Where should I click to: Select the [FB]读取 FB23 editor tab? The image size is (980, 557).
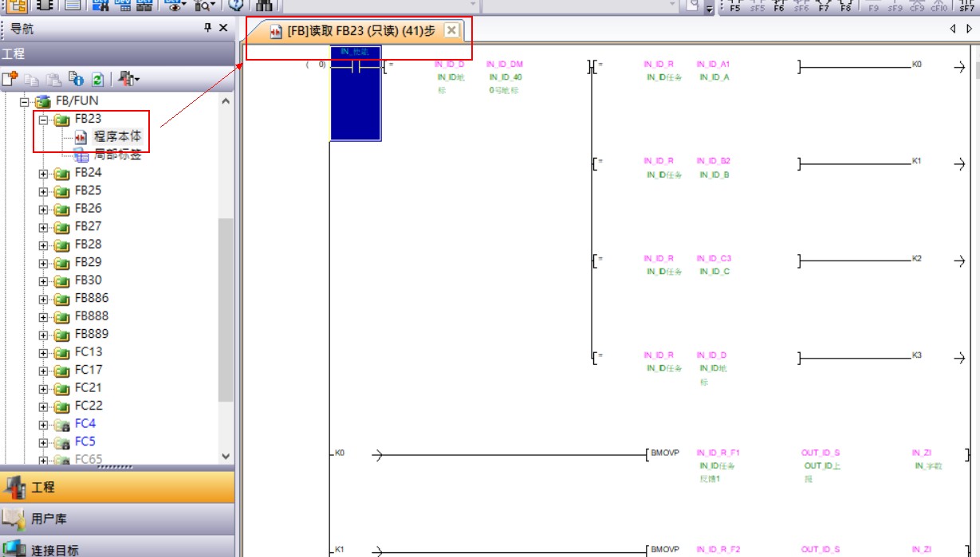(355, 31)
